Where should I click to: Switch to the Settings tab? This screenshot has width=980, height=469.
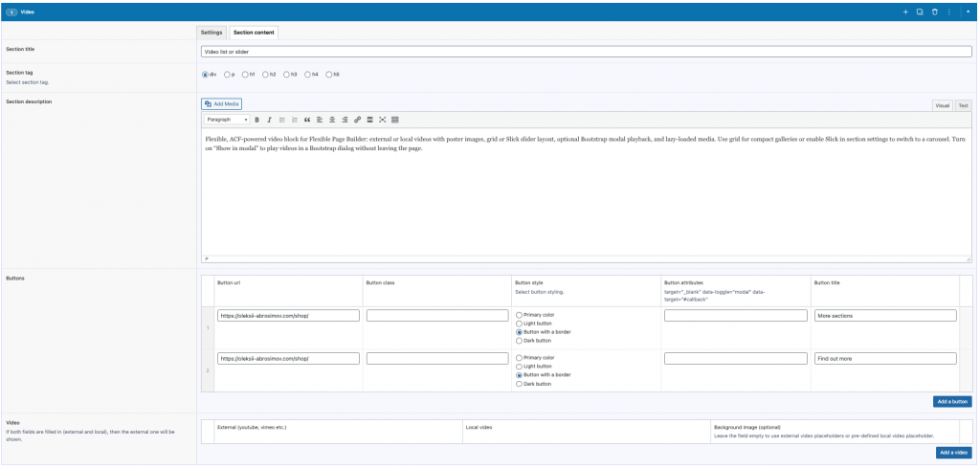click(x=212, y=33)
